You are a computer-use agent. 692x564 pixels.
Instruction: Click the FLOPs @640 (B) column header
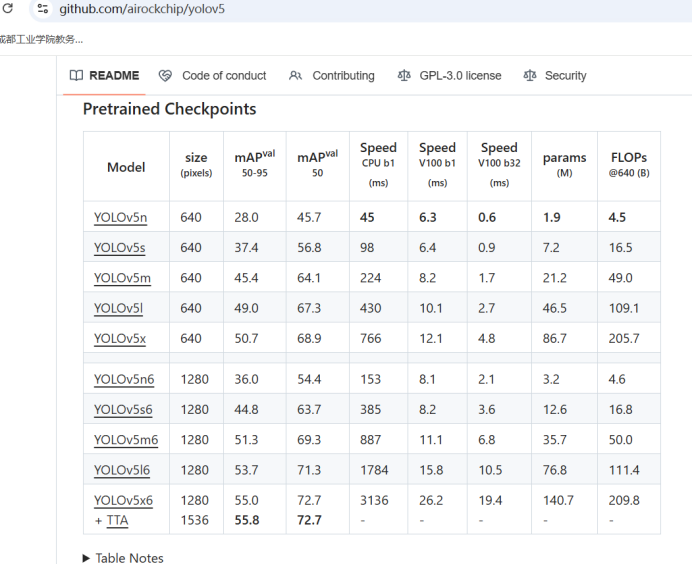[x=629, y=165]
